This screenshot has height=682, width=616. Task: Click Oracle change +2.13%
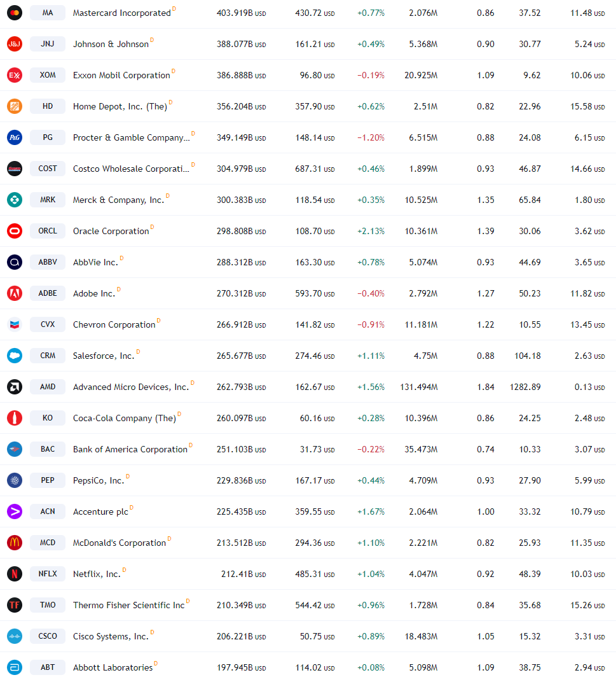[x=371, y=231]
